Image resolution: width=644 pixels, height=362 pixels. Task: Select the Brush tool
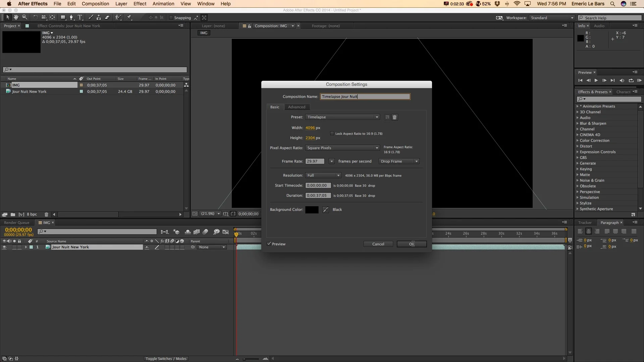tap(91, 17)
